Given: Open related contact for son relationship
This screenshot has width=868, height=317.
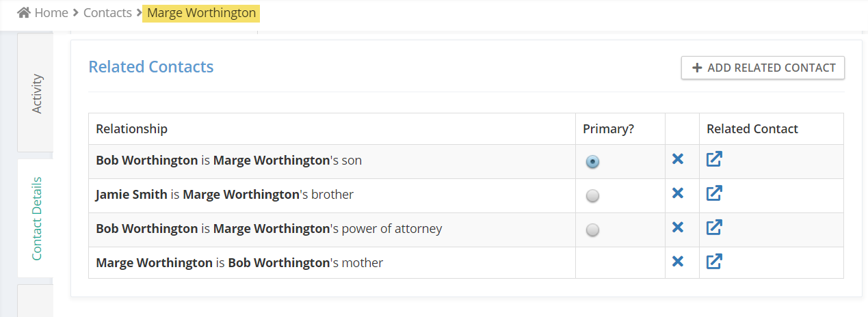Looking at the screenshot, I should coord(714,159).
